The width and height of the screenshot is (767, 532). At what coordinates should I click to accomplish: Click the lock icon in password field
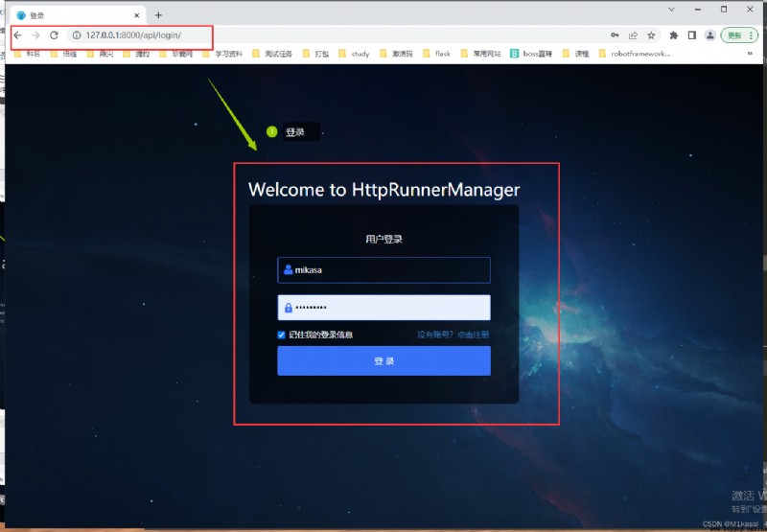coord(289,308)
